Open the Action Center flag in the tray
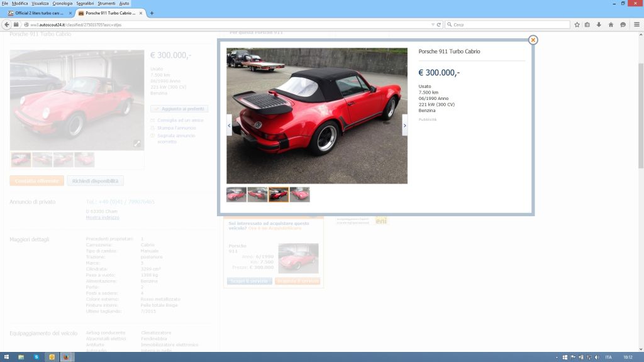The image size is (644, 362). coord(573,358)
